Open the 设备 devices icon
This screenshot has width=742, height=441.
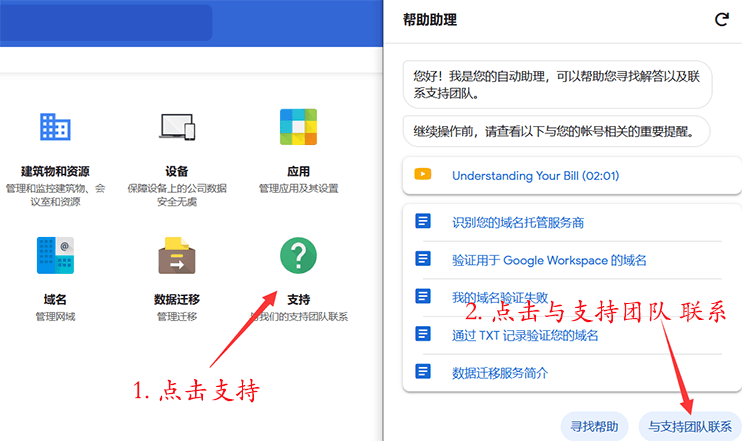[x=177, y=127]
